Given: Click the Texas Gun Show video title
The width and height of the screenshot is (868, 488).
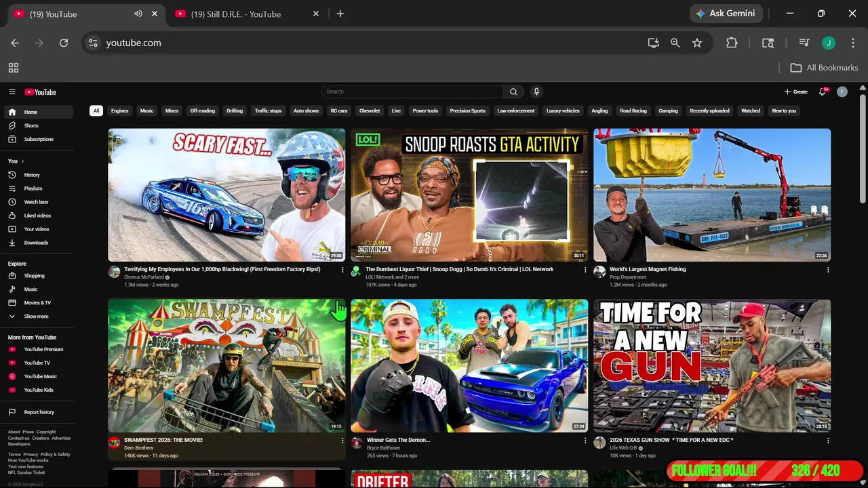Looking at the screenshot, I should [671, 440].
